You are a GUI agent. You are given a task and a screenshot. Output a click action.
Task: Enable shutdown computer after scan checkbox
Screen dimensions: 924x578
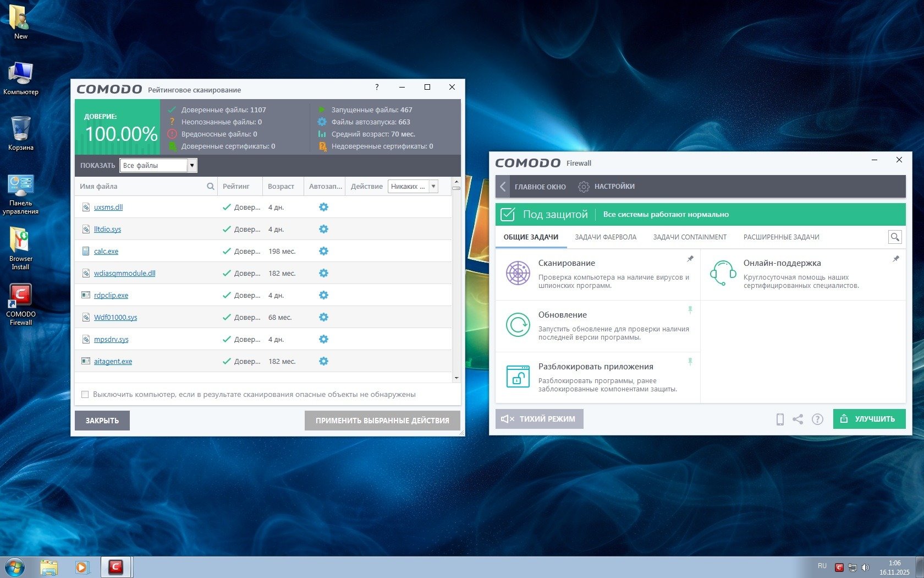(85, 395)
